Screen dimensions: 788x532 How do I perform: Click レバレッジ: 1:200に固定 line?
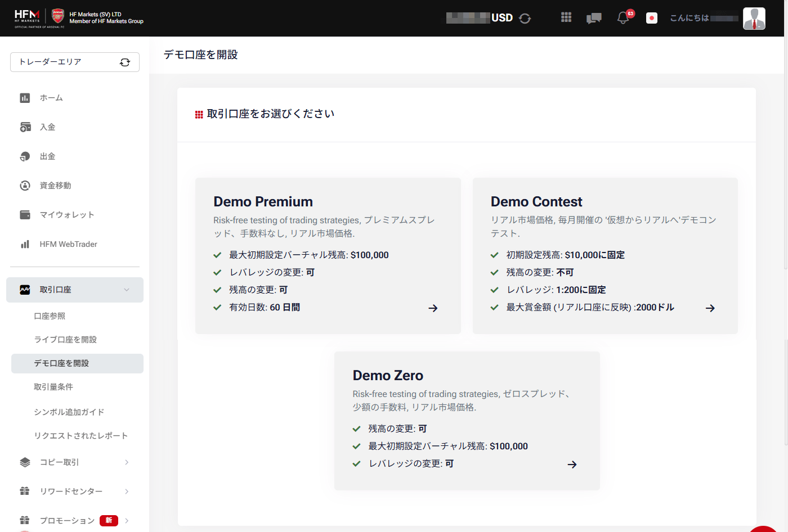[556, 290]
